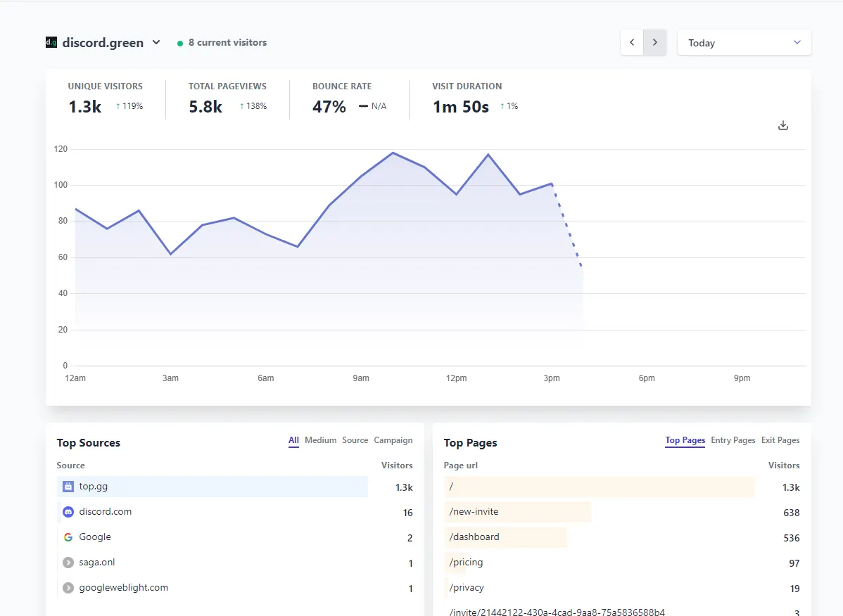
Task: Switch Top Sources to Campaign tab
Action: coord(393,440)
